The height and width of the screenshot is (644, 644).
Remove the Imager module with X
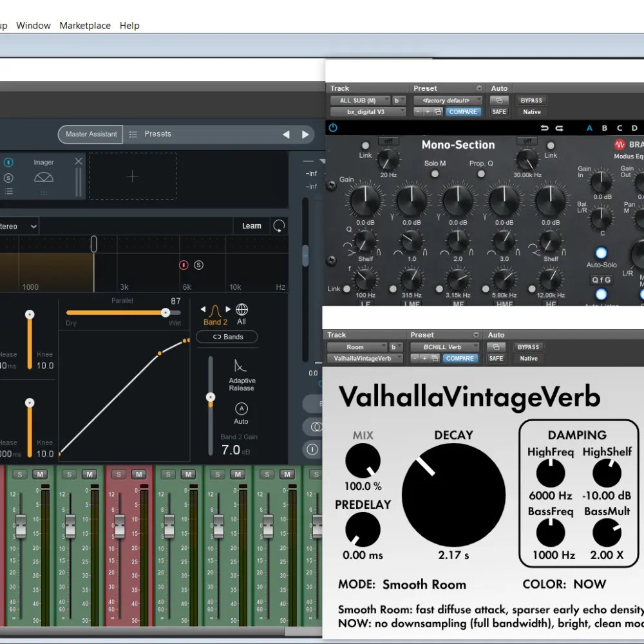point(79,162)
